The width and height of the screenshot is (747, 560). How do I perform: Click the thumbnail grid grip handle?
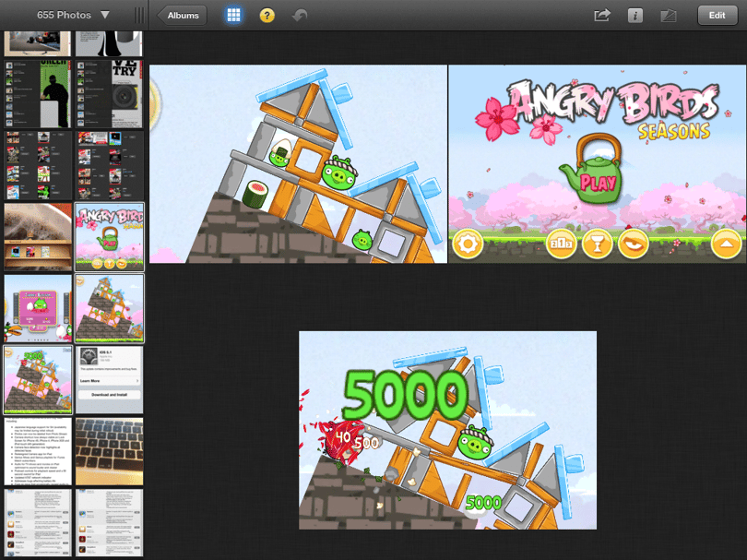coord(139,16)
